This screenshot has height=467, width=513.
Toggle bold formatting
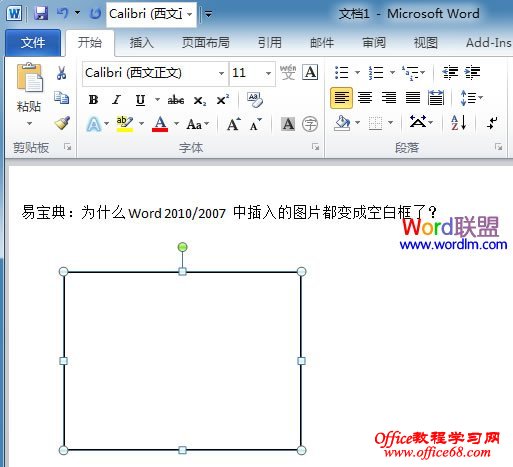point(93,100)
